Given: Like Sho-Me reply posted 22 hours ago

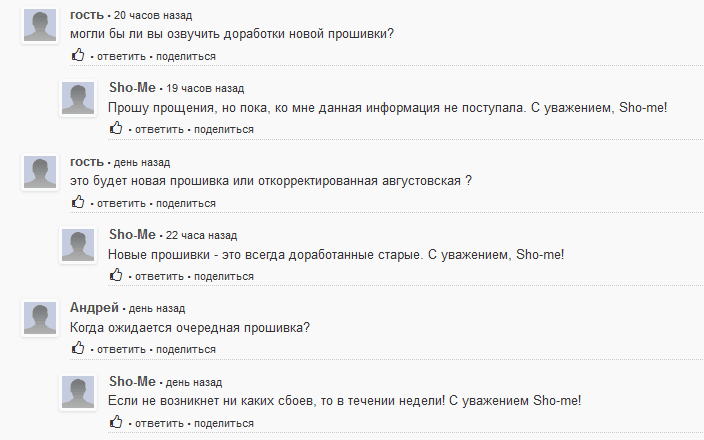Looking at the screenshot, I should tap(115, 276).
